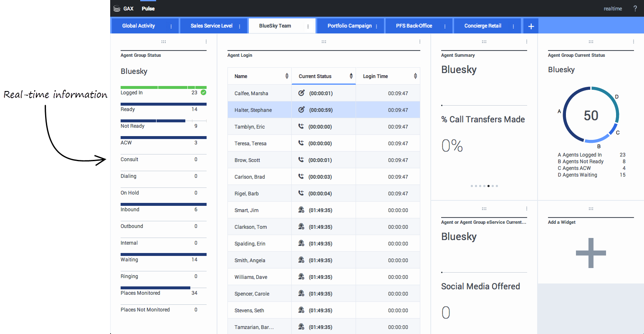Click the donut chart showing 50
Screen dimensions: 644x334
pos(591,115)
